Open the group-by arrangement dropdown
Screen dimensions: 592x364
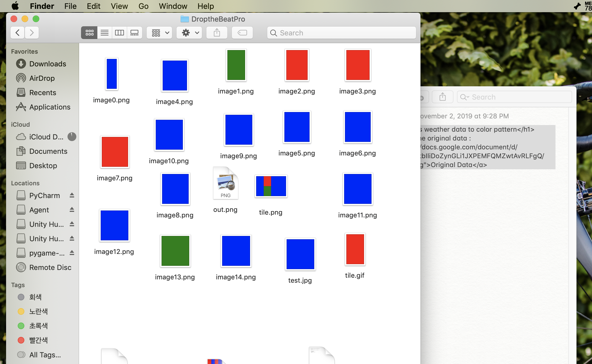point(160,33)
